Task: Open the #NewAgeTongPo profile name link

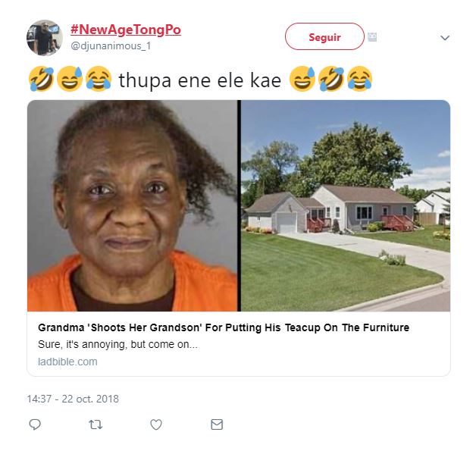Action: point(126,30)
